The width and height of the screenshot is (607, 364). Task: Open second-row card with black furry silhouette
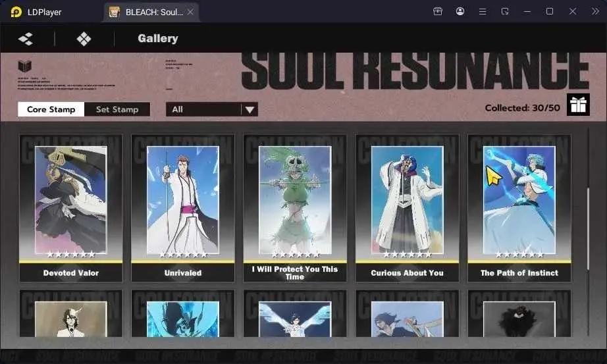519,313
